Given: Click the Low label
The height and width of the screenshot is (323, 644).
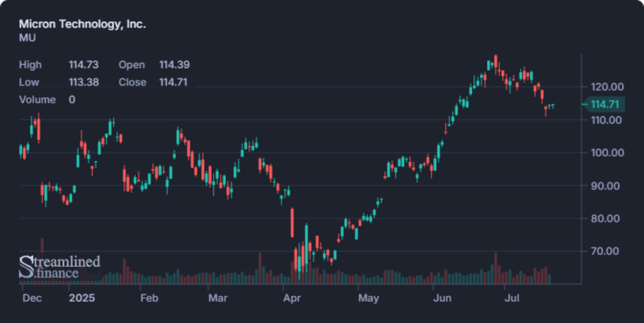Looking at the screenshot, I should (29, 82).
